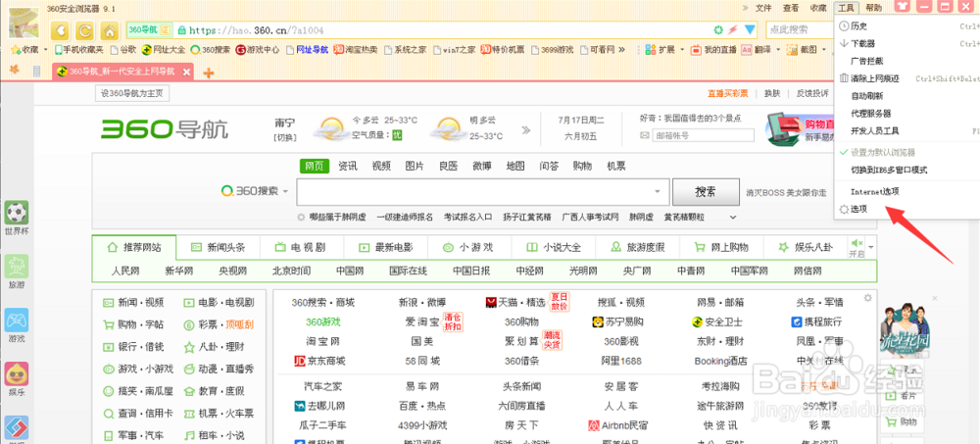
Task: Open the 天猫·精选 link
Action: (x=515, y=303)
